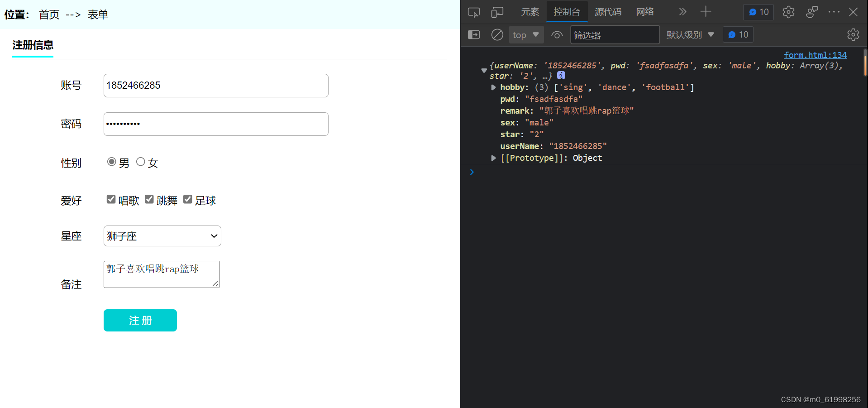Activate the inspect element picker icon
Viewport: 868px width, 408px height.
click(x=474, y=12)
